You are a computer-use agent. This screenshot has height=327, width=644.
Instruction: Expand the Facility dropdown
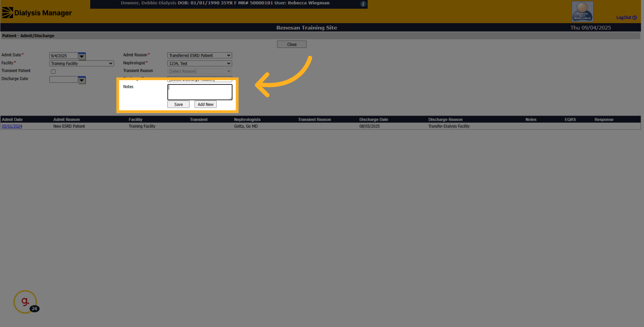pyautogui.click(x=82, y=63)
